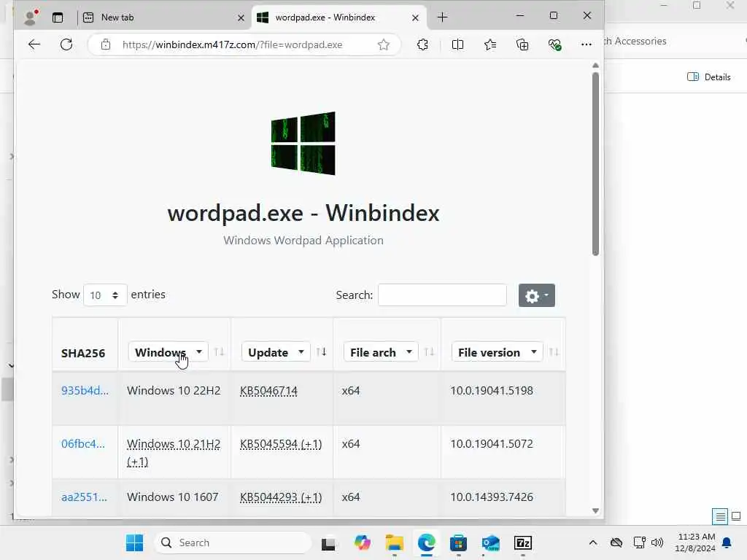Viewport: 747px width, 560px height.
Task: Open tab actions menu icon
Action: pos(58,17)
